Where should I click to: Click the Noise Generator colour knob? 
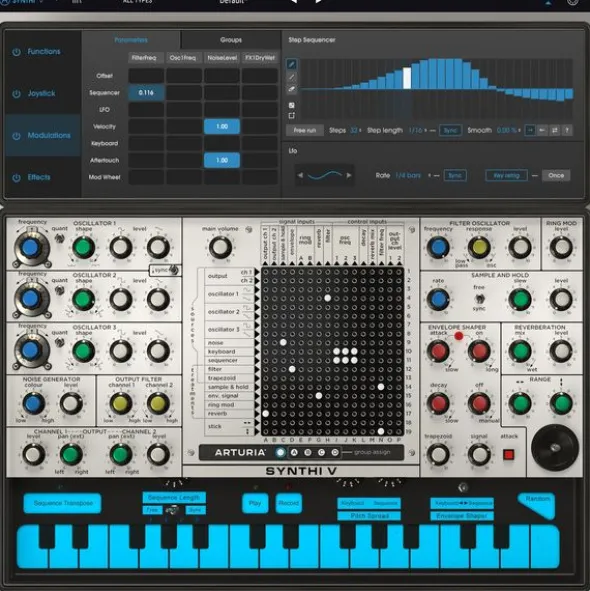pos(34,403)
